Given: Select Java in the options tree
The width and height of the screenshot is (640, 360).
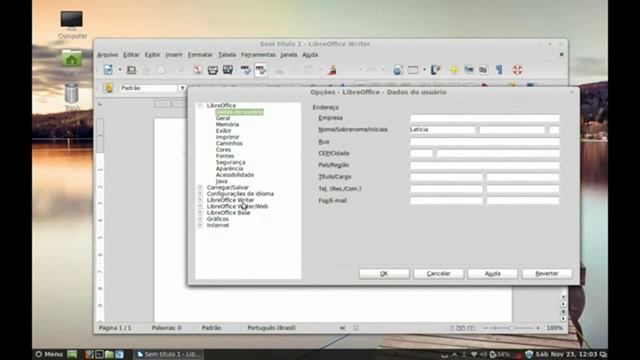Looking at the screenshot, I should (222, 181).
